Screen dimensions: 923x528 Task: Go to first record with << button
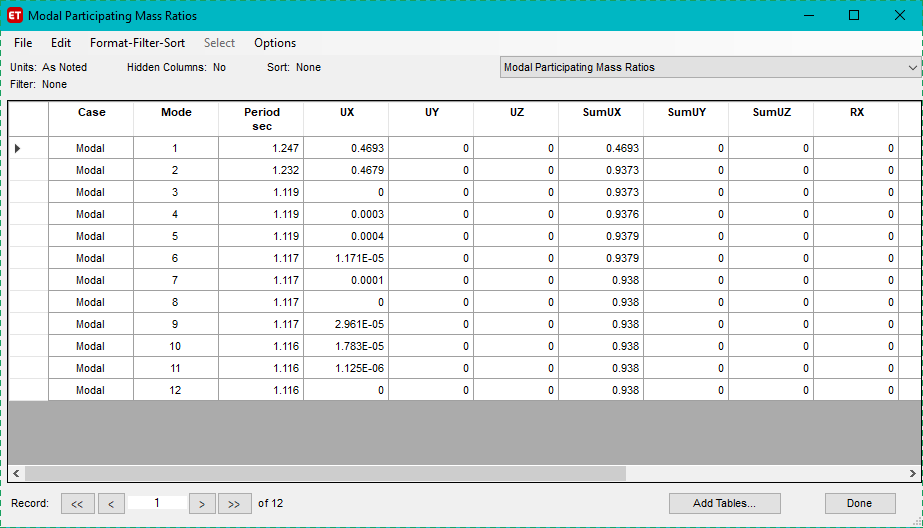[x=78, y=504]
